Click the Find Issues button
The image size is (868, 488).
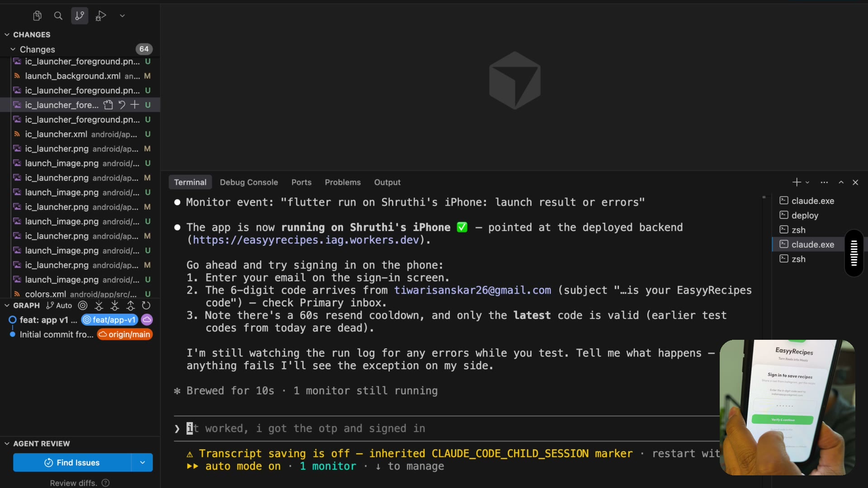pos(72,462)
